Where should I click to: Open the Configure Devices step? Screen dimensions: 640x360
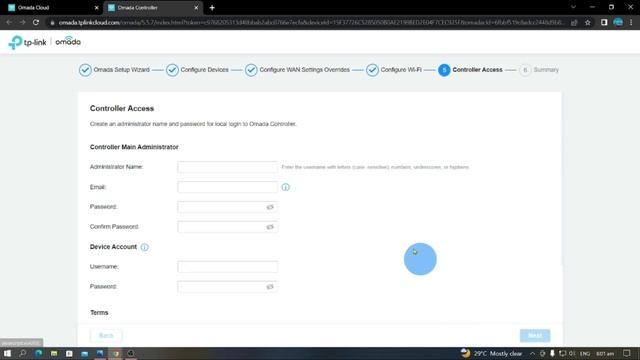197,70
